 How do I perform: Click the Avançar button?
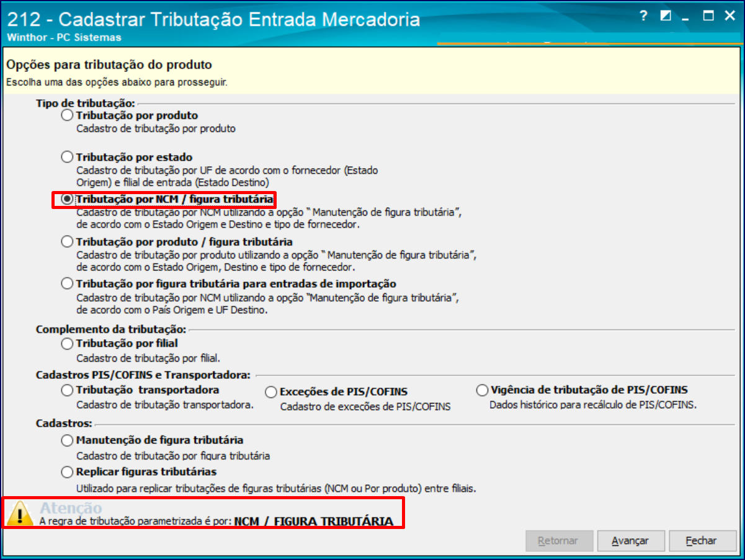tap(630, 541)
